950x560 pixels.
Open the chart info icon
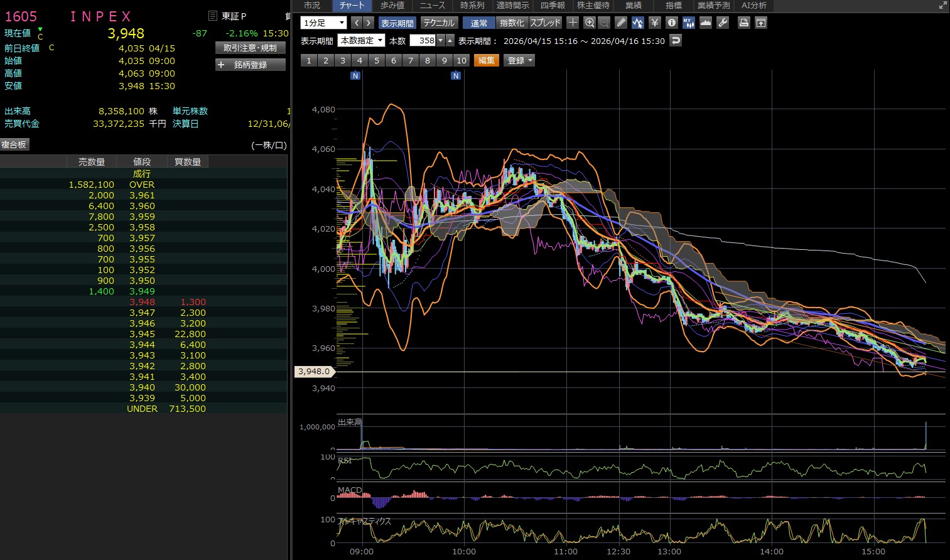672,23
